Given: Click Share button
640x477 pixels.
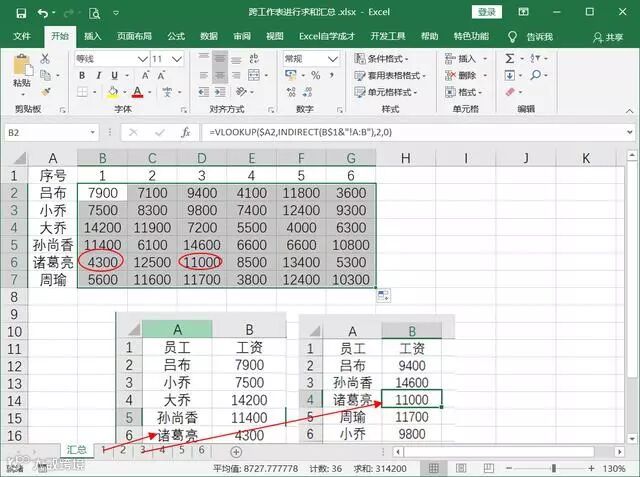Looking at the screenshot, I should 608,37.
